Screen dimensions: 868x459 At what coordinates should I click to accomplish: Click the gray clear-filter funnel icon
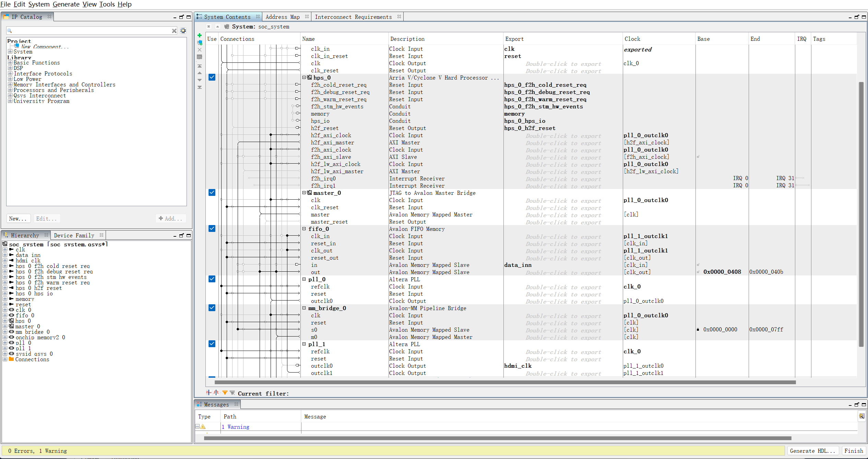[232, 393]
